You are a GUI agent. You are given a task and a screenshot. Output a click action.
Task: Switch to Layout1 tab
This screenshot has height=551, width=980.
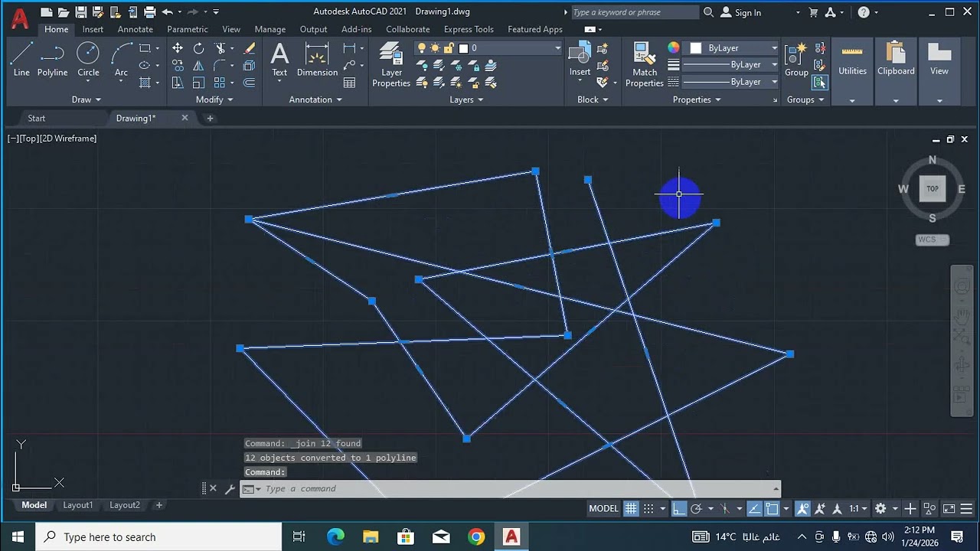77,505
